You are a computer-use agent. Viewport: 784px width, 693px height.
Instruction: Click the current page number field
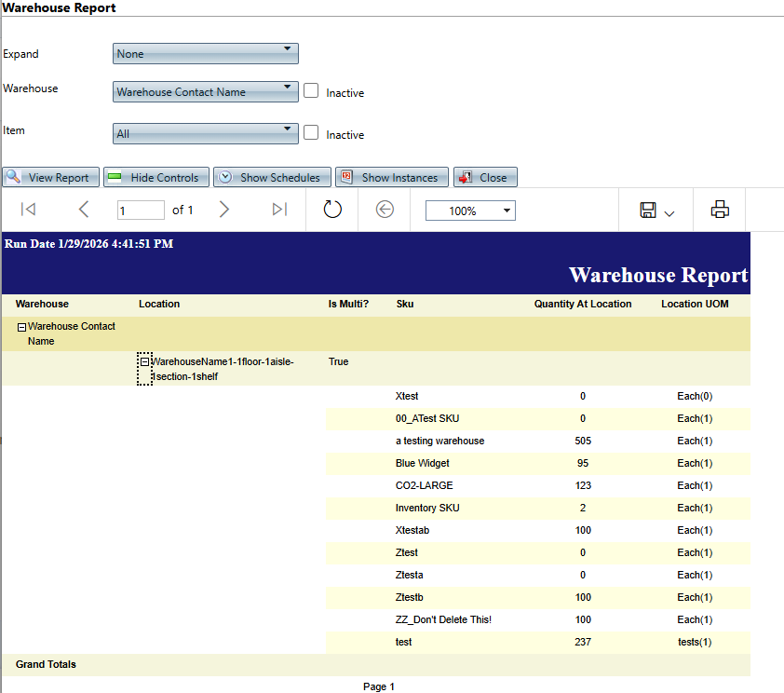(x=141, y=211)
